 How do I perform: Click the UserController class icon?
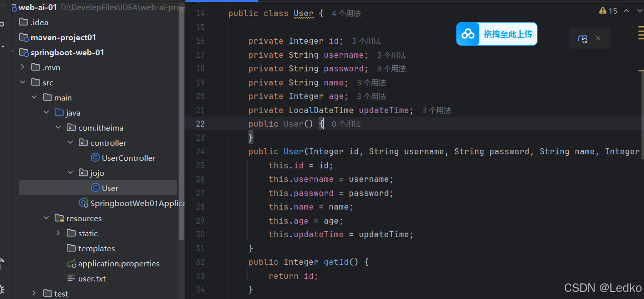(95, 158)
